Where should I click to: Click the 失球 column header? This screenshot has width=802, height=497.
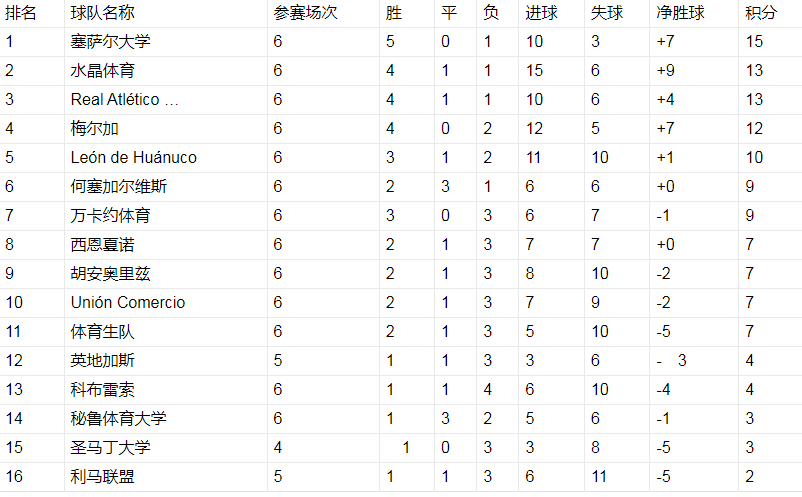(x=606, y=13)
